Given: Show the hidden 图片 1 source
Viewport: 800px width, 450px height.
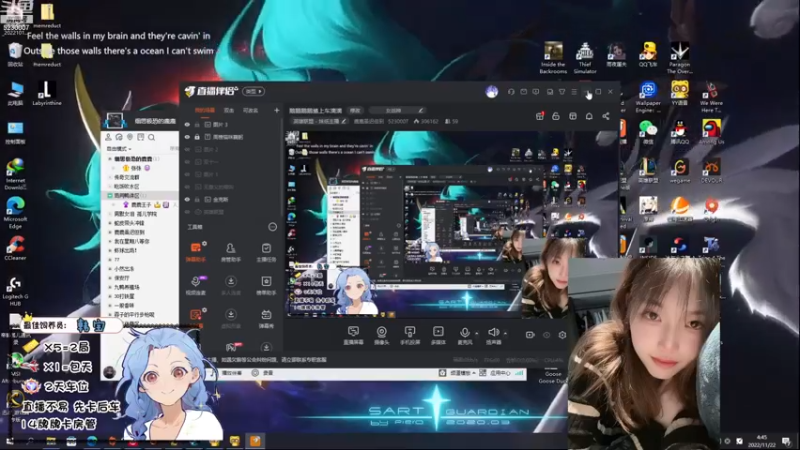Looking at the screenshot, I should [187, 174].
